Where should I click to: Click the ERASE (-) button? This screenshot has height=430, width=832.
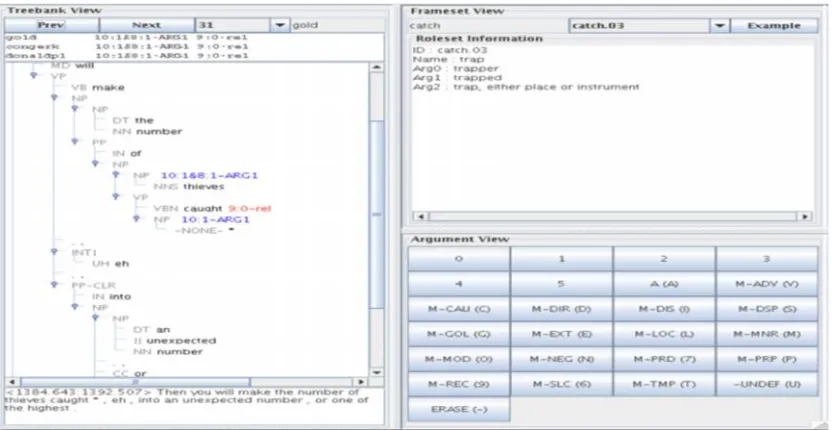(x=459, y=409)
